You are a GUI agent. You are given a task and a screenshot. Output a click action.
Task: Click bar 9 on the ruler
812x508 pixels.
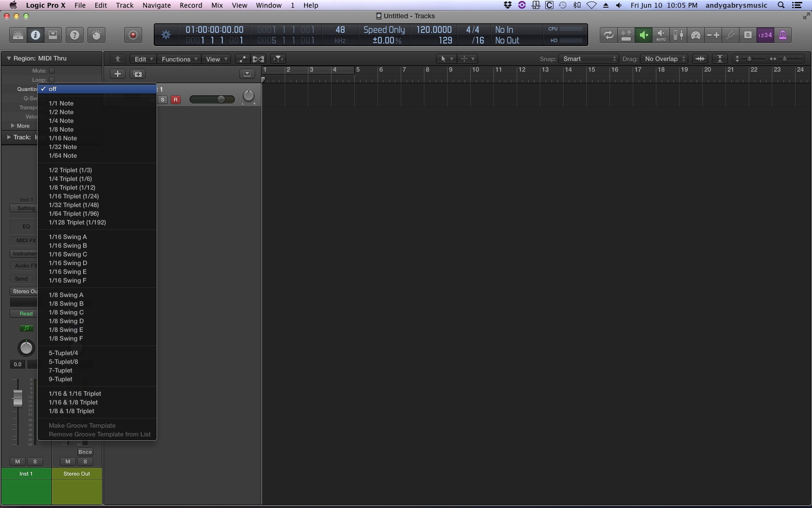click(x=451, y=70)
